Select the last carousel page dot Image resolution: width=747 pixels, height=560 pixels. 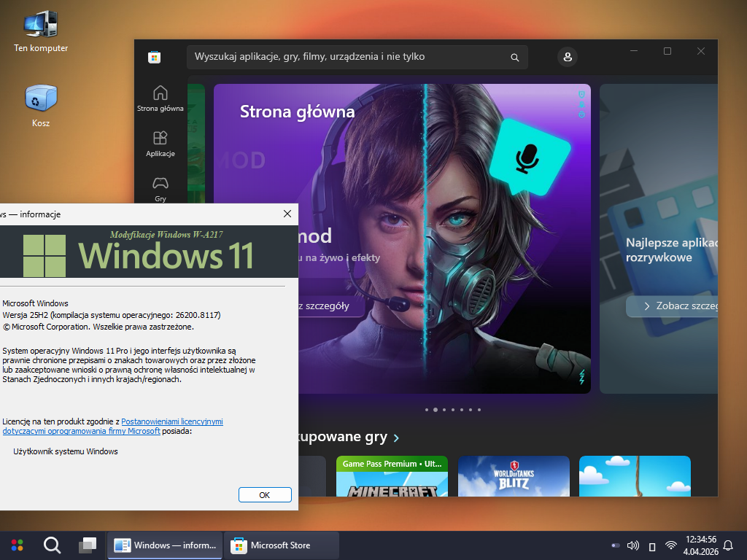click(479, 410)
